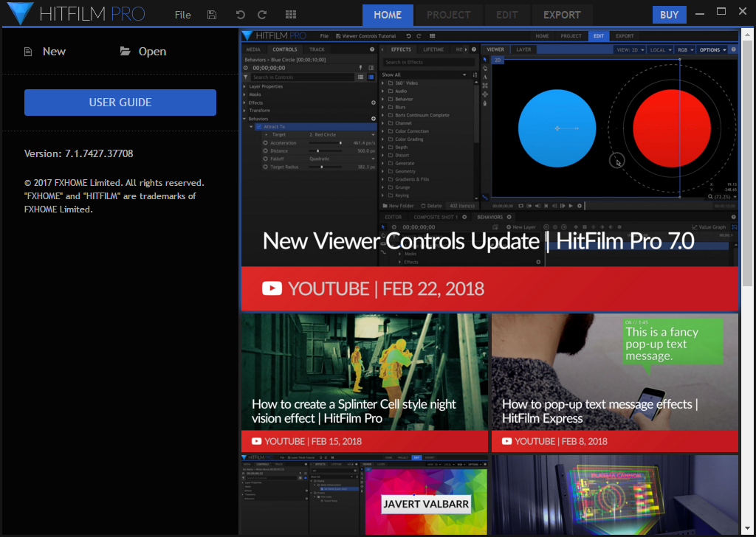Click the save project icon
This screenshot has width=756, height=537.
(213, 15)
